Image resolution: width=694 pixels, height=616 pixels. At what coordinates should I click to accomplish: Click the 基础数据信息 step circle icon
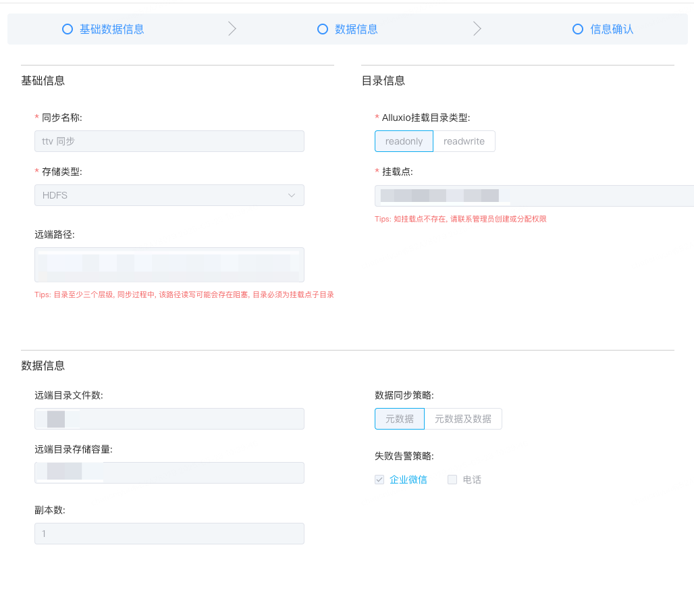tap(68, 29)
